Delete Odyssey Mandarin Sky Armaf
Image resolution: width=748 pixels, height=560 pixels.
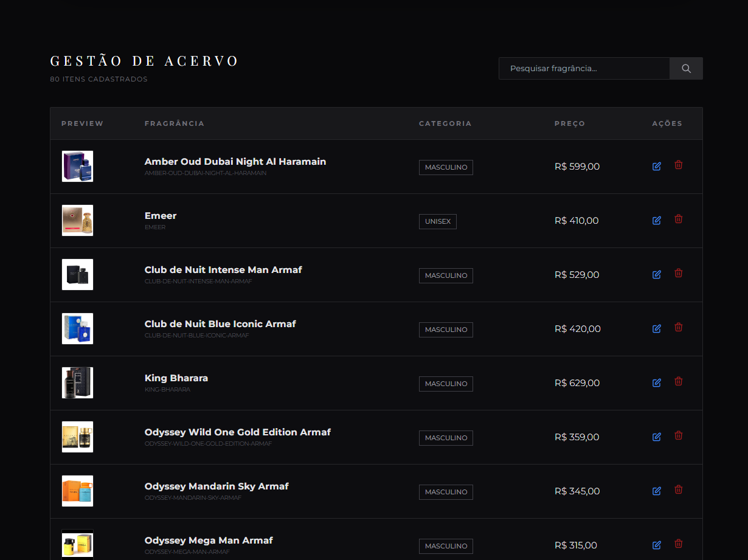679,489
